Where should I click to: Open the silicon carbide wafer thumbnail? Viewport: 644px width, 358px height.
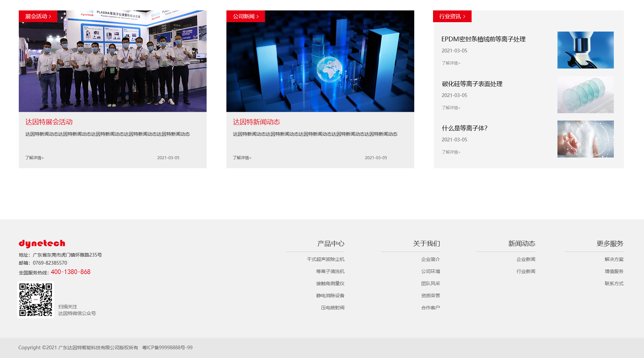tap(585, 95)
